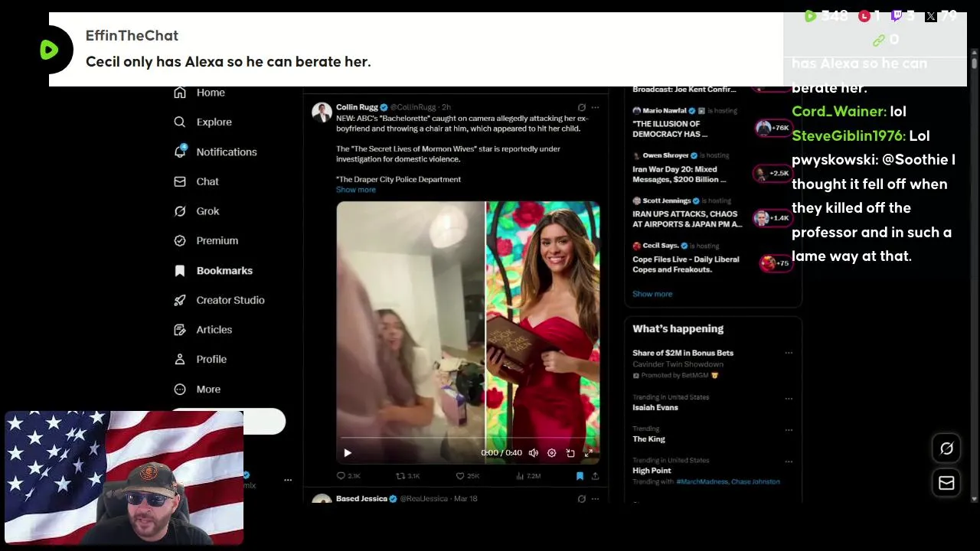Click the Explore magnifier icon

(x=180, y=122)
